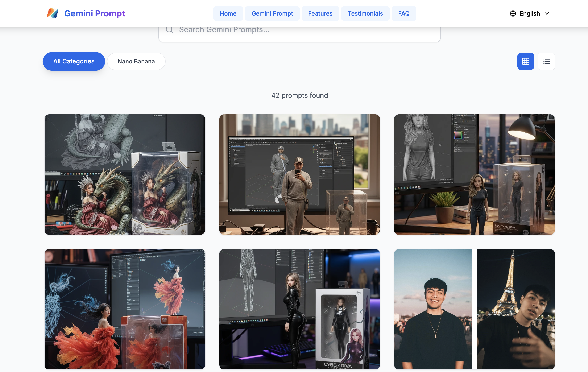Select the All Categories filter

pos(74,61)
